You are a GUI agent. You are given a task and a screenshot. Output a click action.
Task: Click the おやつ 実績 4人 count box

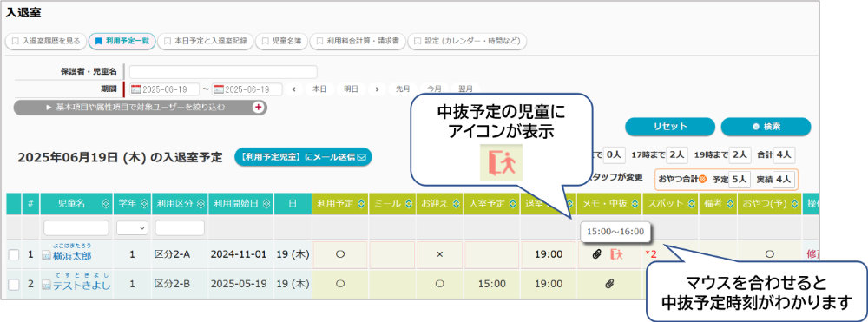[x=785, y=180]
